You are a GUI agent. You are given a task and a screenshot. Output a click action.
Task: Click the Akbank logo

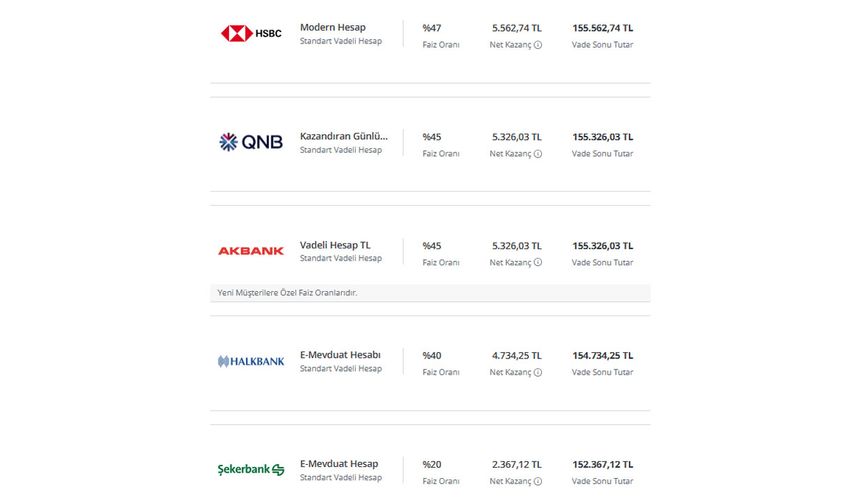pyautogui.click(x=251, y=251)
